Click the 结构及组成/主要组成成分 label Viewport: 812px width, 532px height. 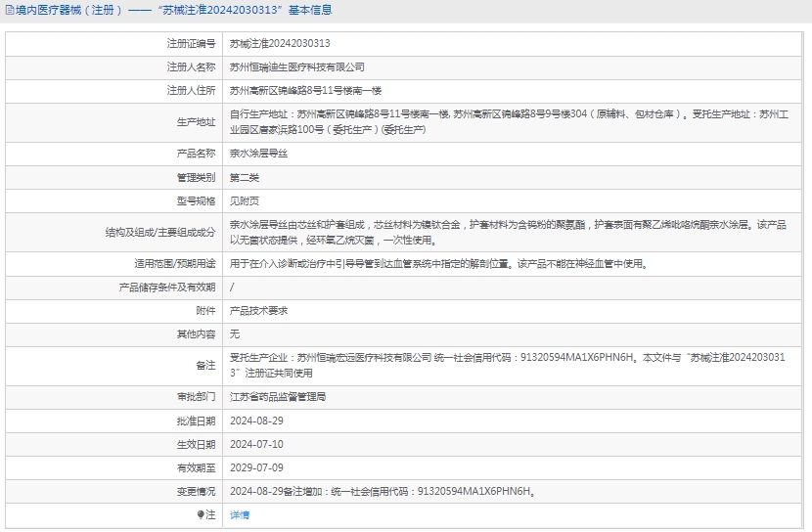pos(160,232)
